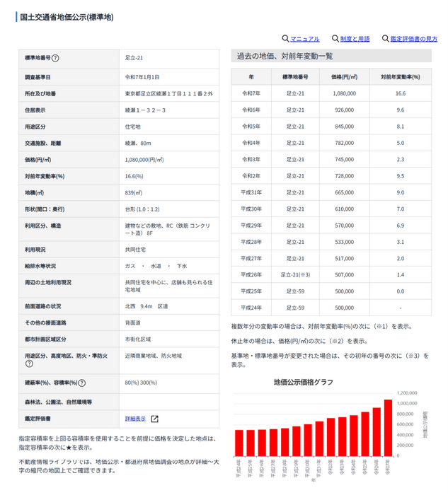Click the magnifier icon beside マニュアル
448x495 pixels.
click(x=285, y=38)
